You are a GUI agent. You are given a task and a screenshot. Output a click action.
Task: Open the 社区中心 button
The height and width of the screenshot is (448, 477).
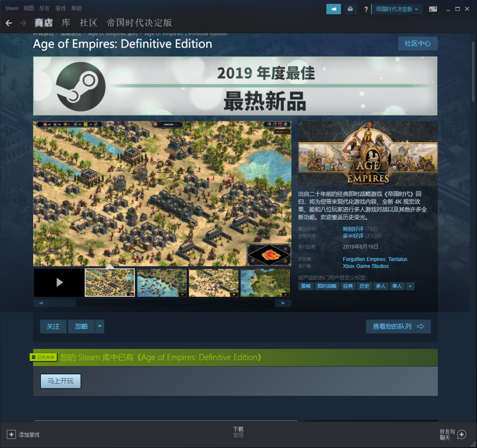click(x=417, y=44)
